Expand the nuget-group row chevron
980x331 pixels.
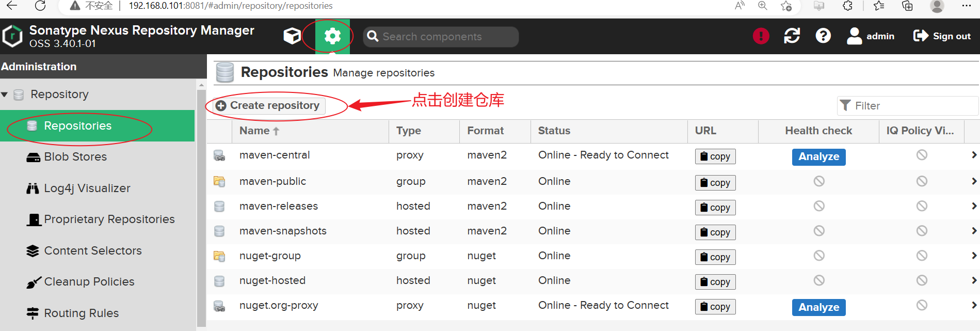point(974,256)
